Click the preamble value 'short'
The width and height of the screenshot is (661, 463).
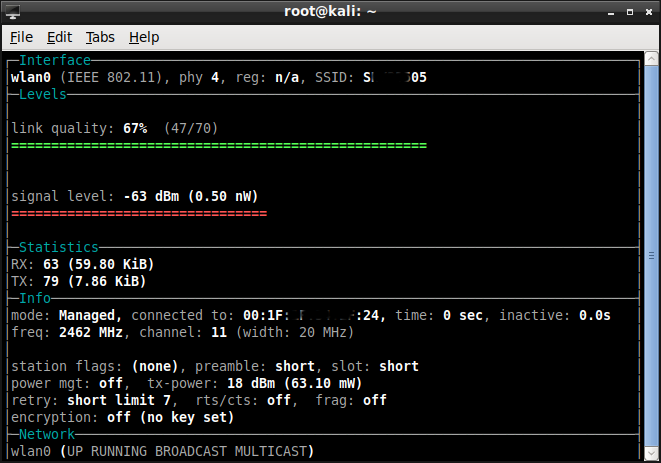[295, 366]
